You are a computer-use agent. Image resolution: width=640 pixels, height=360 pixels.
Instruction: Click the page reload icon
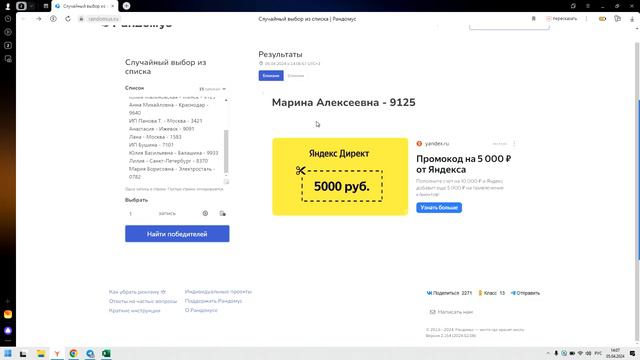pos(68,19)
